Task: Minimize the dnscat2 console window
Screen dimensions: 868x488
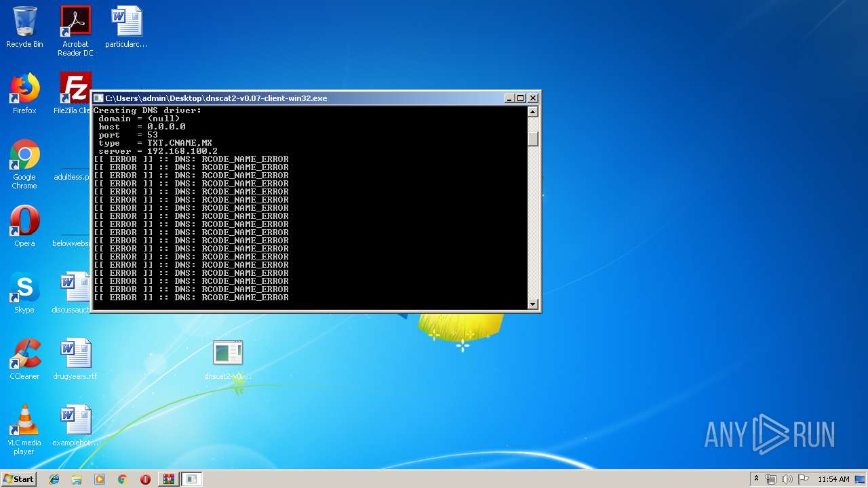Action: (509, 98)
